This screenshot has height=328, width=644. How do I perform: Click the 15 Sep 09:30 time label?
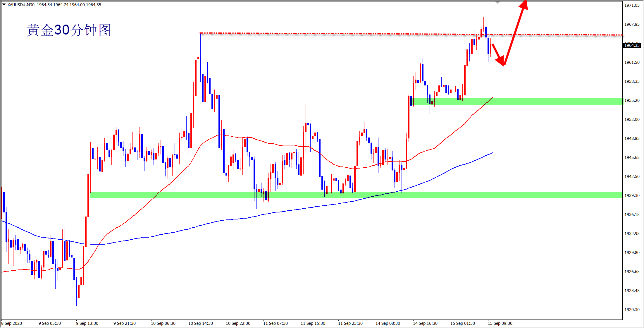click(500, 323)
